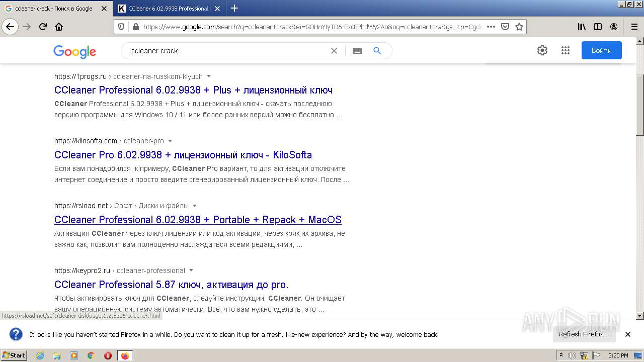Screen dimensions: 644x362
Task: Save page to Pocket icon
Action: (x=505, y=27)
